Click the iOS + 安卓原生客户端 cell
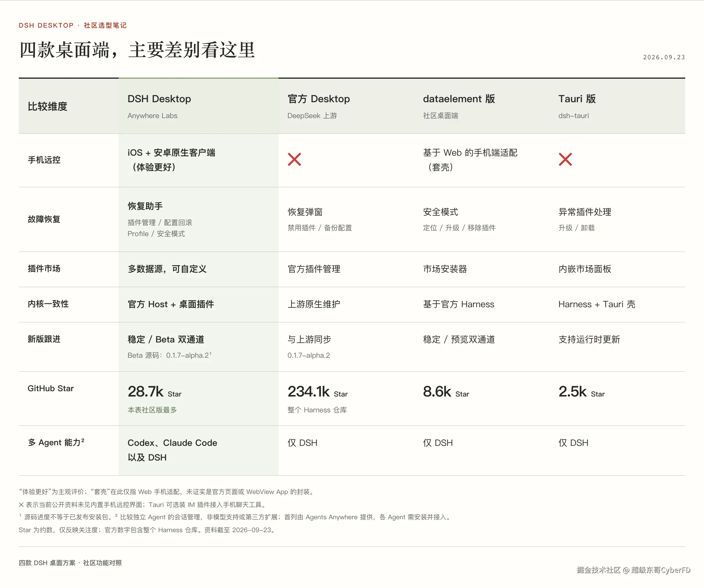This screenshot has height=588, width=704. 171,160
